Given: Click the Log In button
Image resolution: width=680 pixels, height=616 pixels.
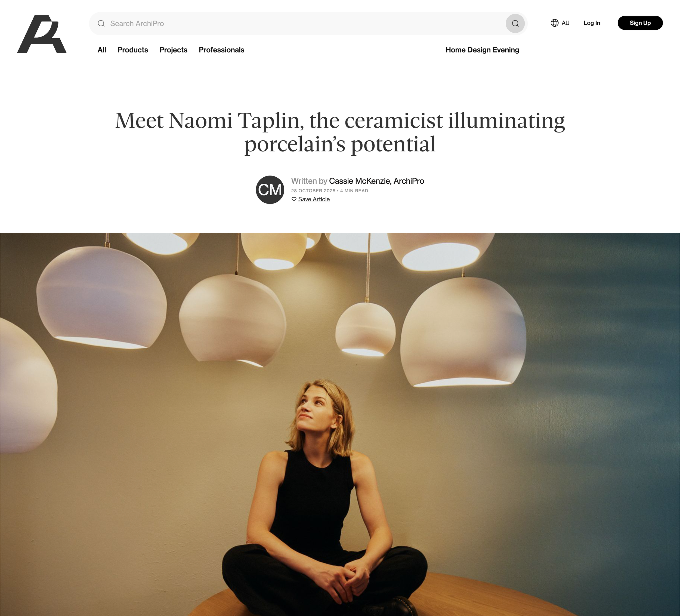Looking at the screenshot, I should pyautogui.click(x=592, y=23).
